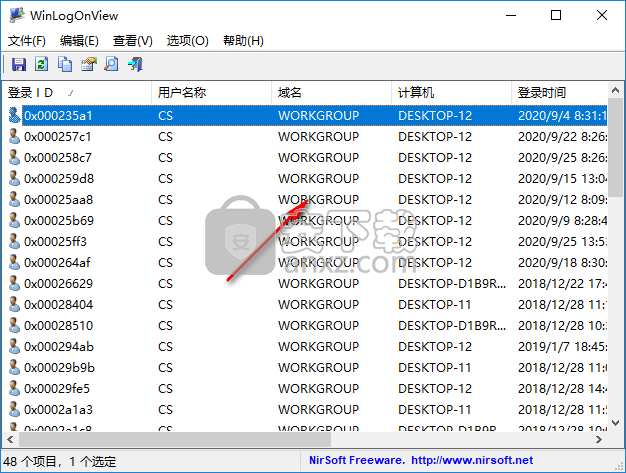
Task: Click user icon of row 0x000264af
Action: [x=14, y=262]
